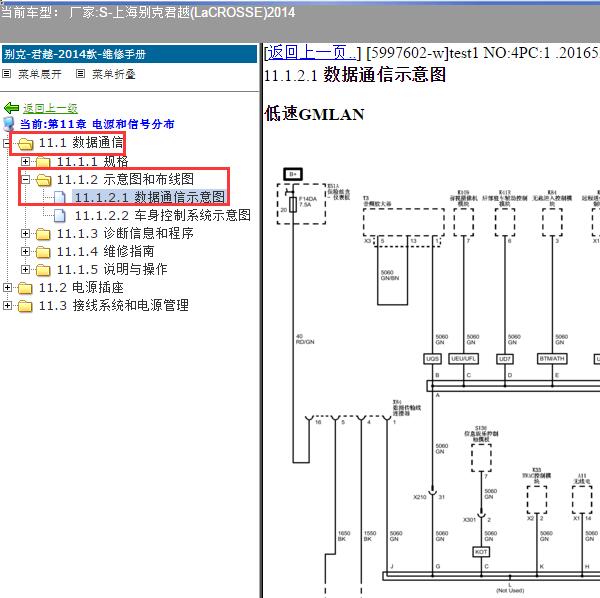Screen dimensions: 600x598
Task: Click the B+ box in the diagram
Action: click(293, 174)
